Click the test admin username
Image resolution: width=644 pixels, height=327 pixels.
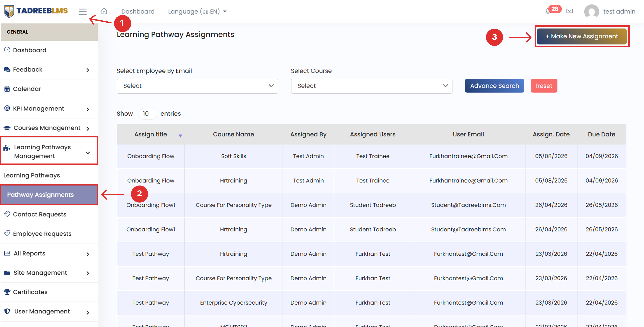[619, 11]
